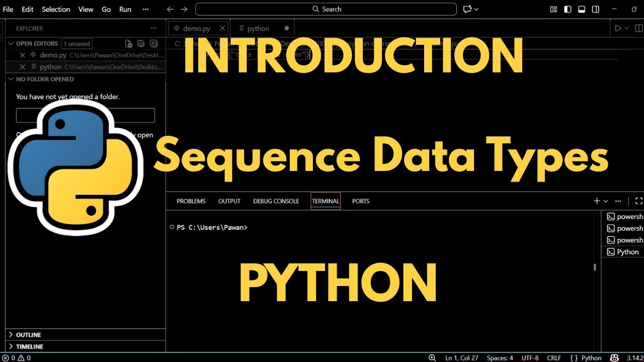Viewport: 644px width, 362px height.
Task: Click the unsaved dot on python tab
Action: click(x=287, y=29)
